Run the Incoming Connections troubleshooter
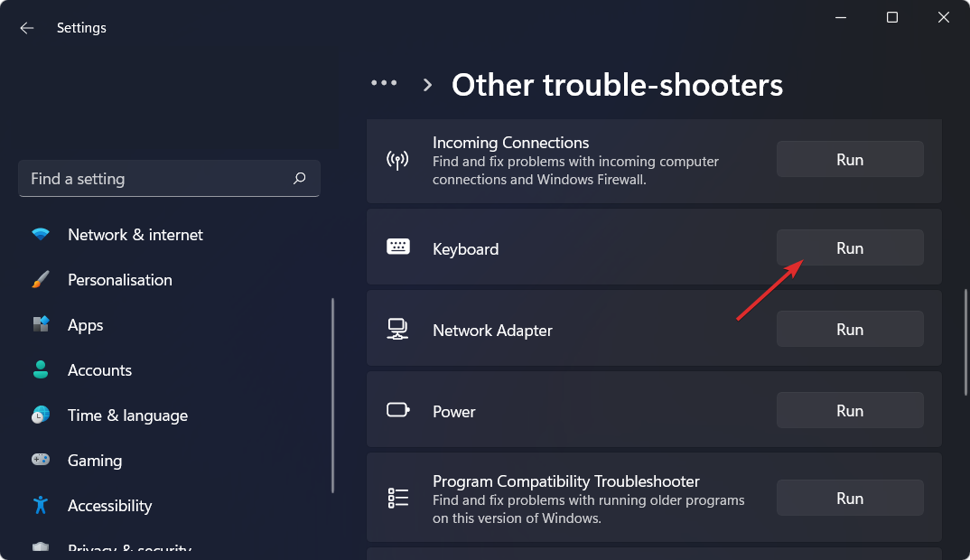 [x=850, y=160]
